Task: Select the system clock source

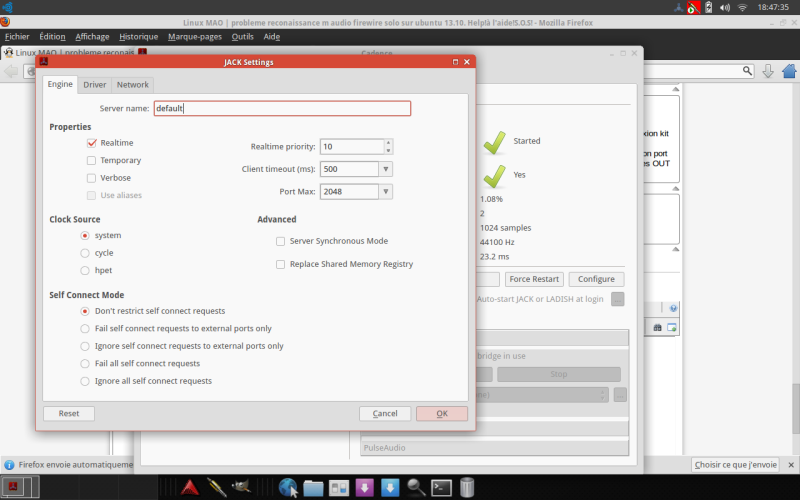Action: [85, 236]
